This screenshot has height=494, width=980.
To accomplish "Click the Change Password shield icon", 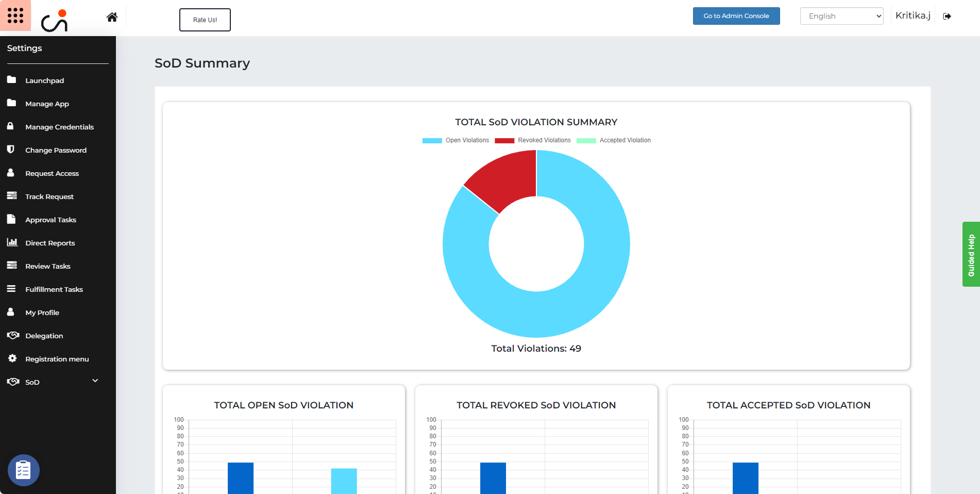I will click(10, 149).
